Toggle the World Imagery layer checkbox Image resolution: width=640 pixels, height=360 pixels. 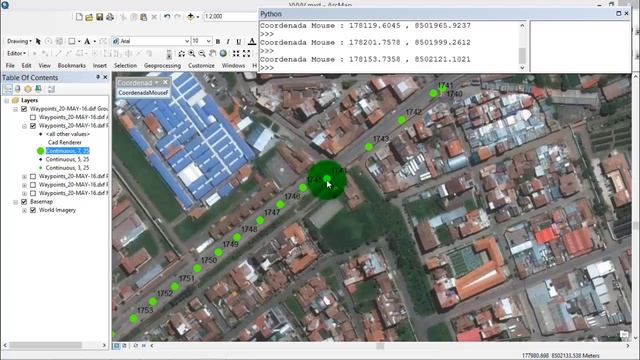(x=33, y=210)
